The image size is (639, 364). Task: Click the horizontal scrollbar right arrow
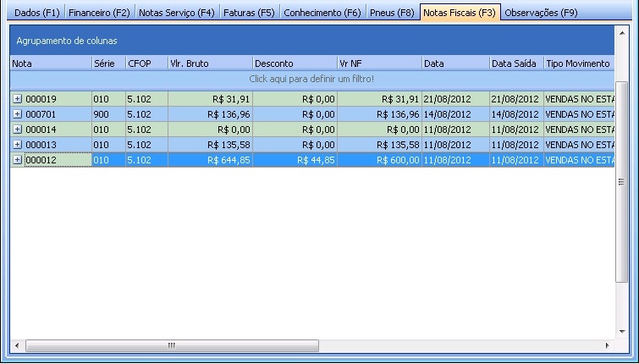(607, 345)
